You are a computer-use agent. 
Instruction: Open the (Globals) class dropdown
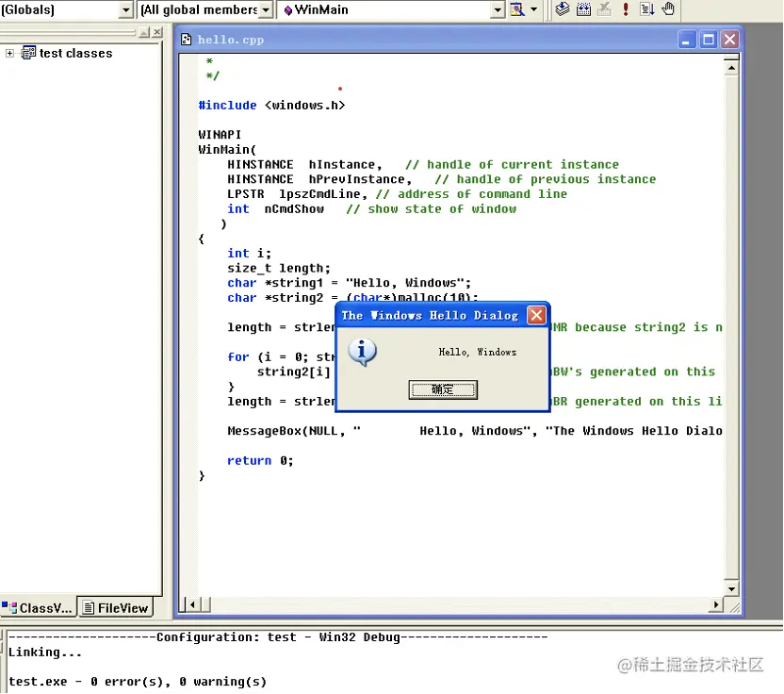126,10
